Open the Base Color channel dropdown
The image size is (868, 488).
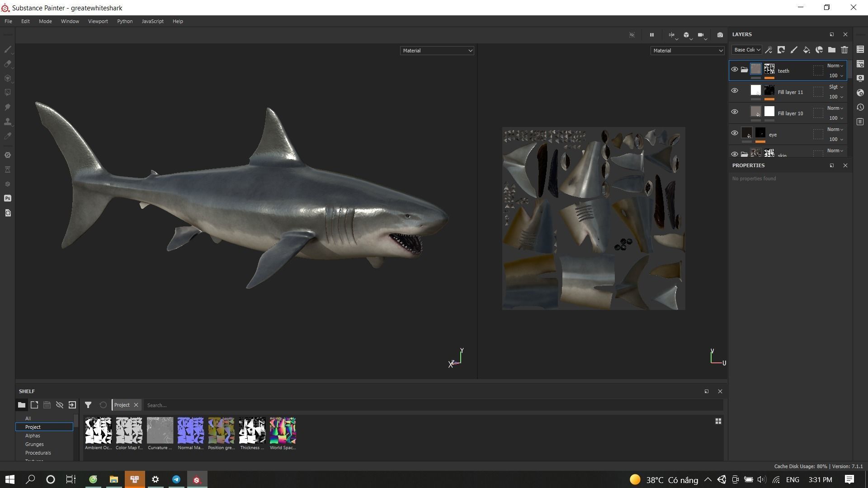coord(747,50)
